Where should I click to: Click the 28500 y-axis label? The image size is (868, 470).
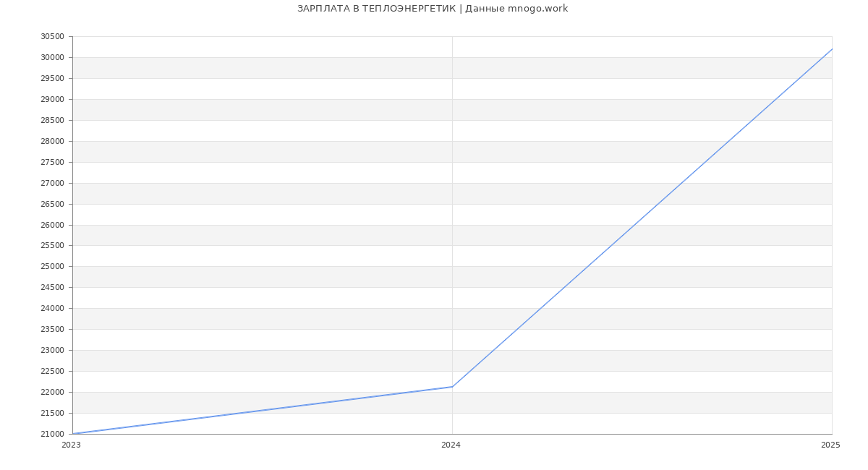(52, 120)
